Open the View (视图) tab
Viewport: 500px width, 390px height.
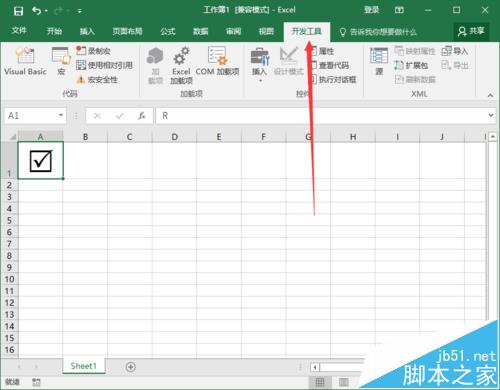[x=266, y=31]
